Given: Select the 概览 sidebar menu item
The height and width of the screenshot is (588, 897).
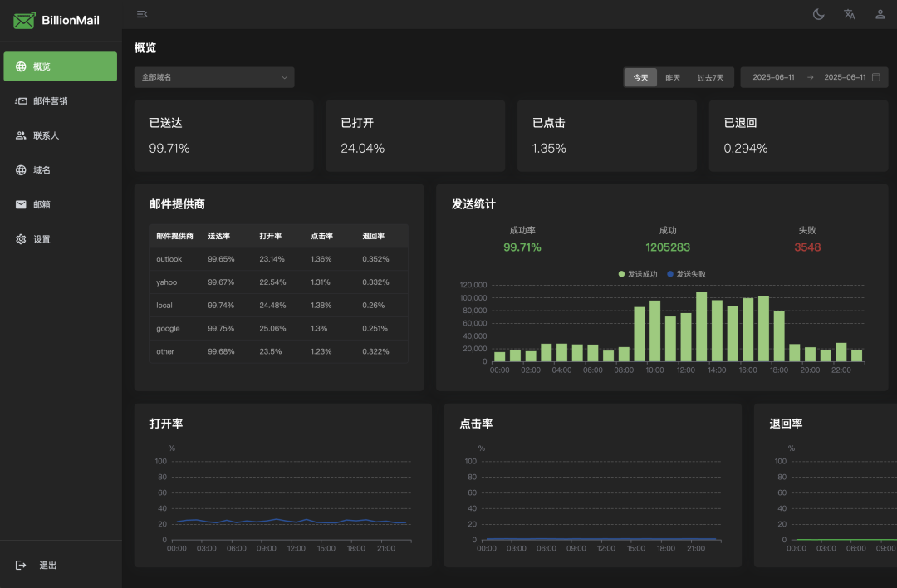Looking at the screenshot, I should pos(60,66).
